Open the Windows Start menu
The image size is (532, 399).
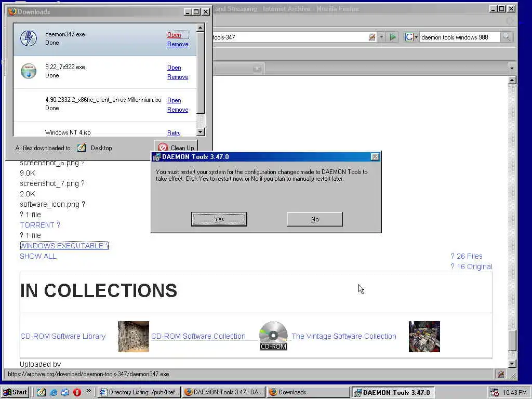(x=15, y=392)
